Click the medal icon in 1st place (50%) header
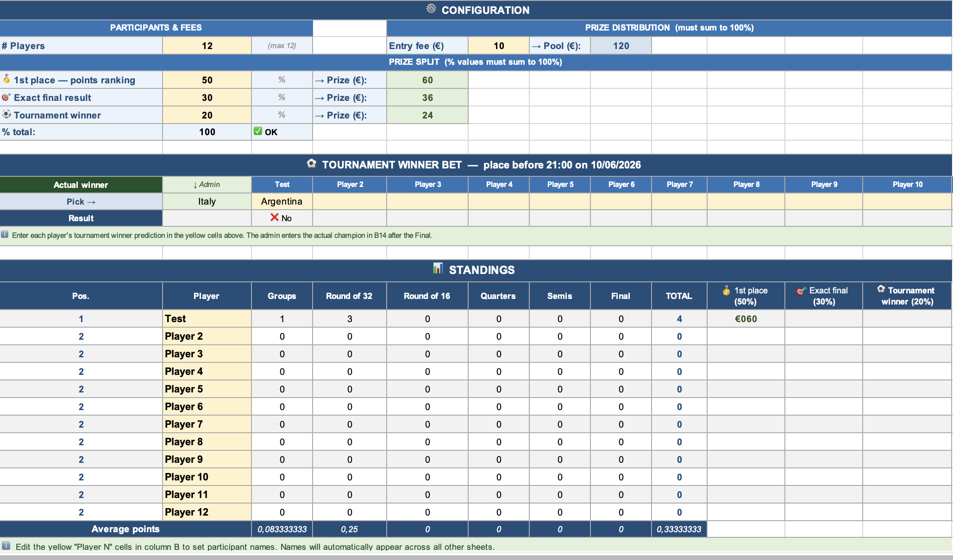The width and height of the screenshot is (953, 560). tap(726, 290)
